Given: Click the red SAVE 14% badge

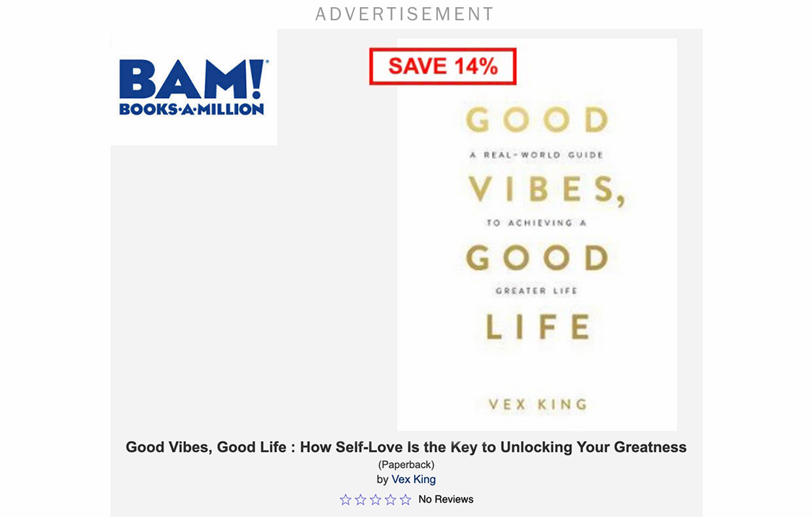Looking at the screenshot, I should tap(443, 66).
